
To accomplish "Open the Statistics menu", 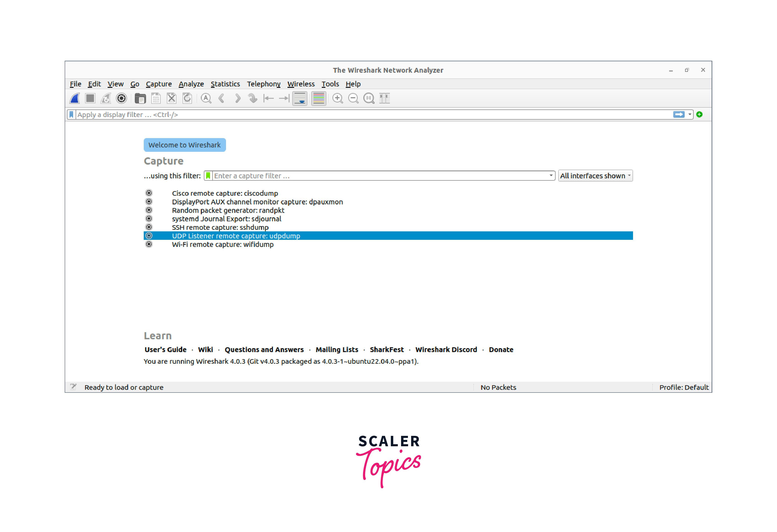I will (225, 84).
